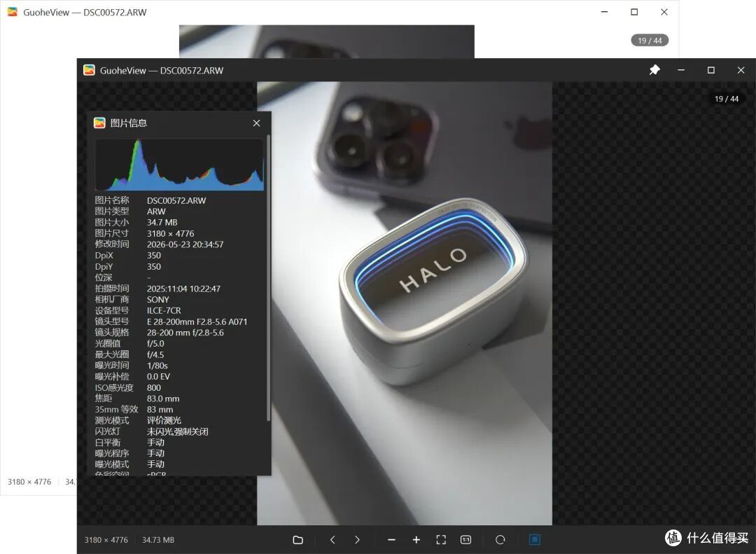Select device model ILCE-7CR
The image size is (756, 554).
point(164,311)
